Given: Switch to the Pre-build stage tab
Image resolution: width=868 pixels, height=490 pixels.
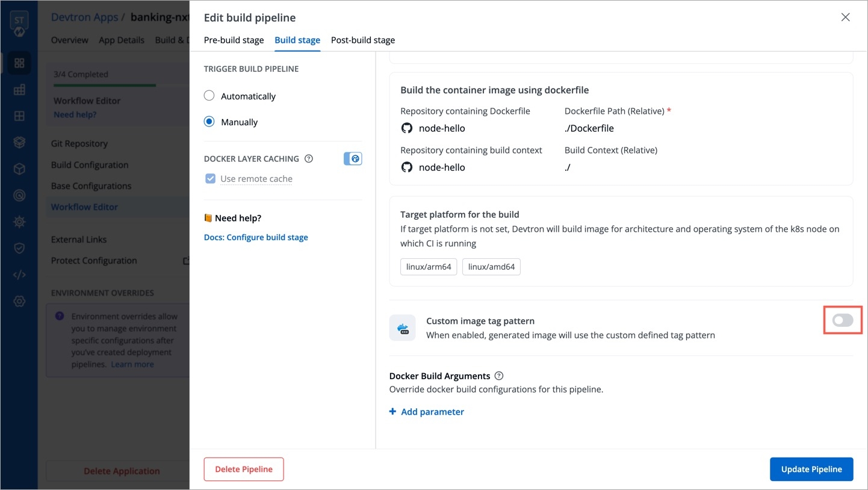Looking at the screenshot, I should (x=234, y=40).
